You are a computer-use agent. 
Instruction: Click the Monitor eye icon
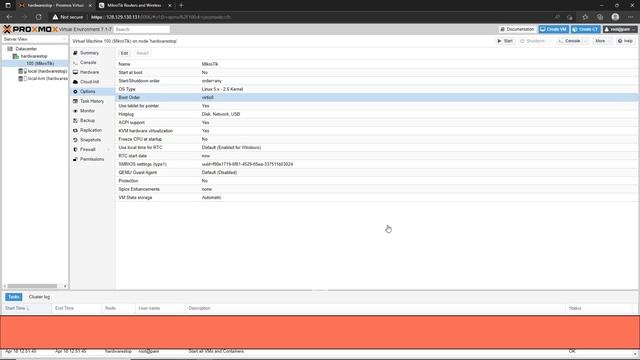pyautogui.click(x=75, y=111)
